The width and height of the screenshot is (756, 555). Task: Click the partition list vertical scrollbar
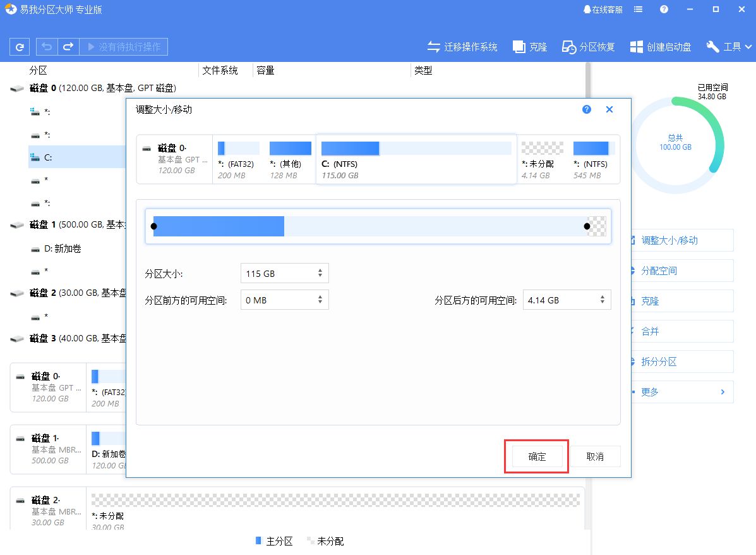point(588,80)
